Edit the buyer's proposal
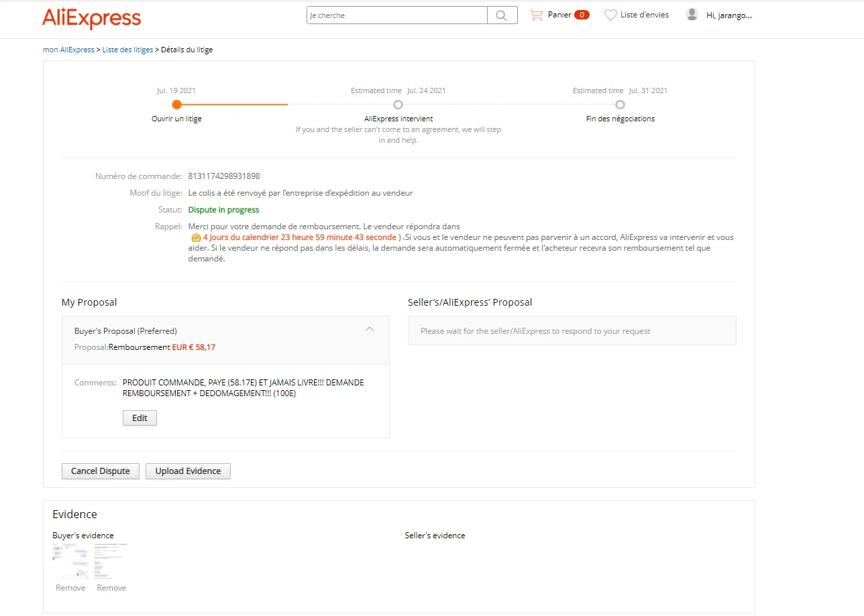 (140, 418)
